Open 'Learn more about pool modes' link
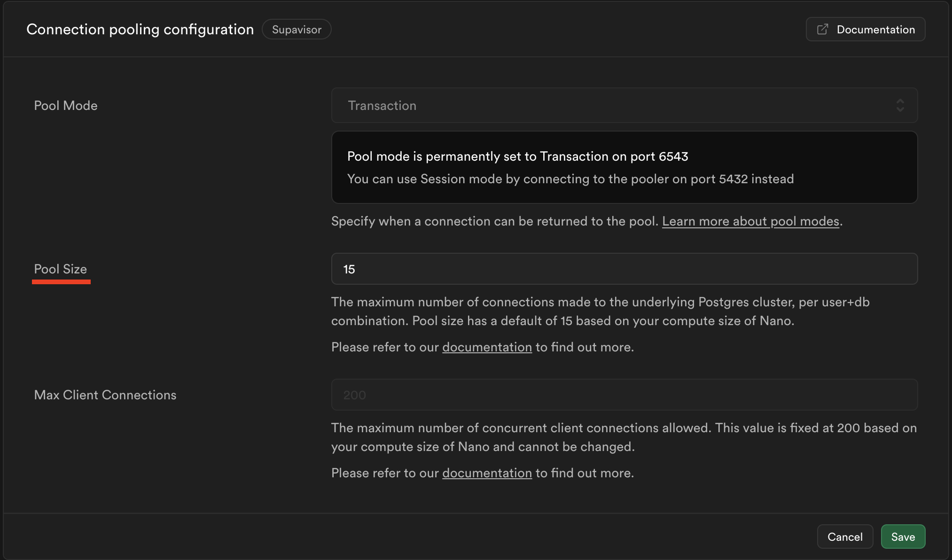Viewport: 952px width, 560px height. pyautogui.click(x=750, y=221)
